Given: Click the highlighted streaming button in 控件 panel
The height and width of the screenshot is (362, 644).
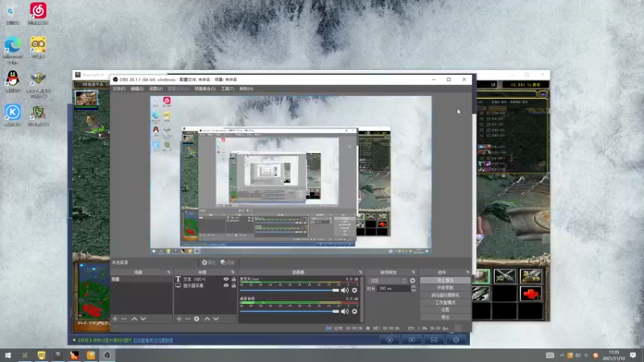Looking at the screenshot, I should coord(445,280).
